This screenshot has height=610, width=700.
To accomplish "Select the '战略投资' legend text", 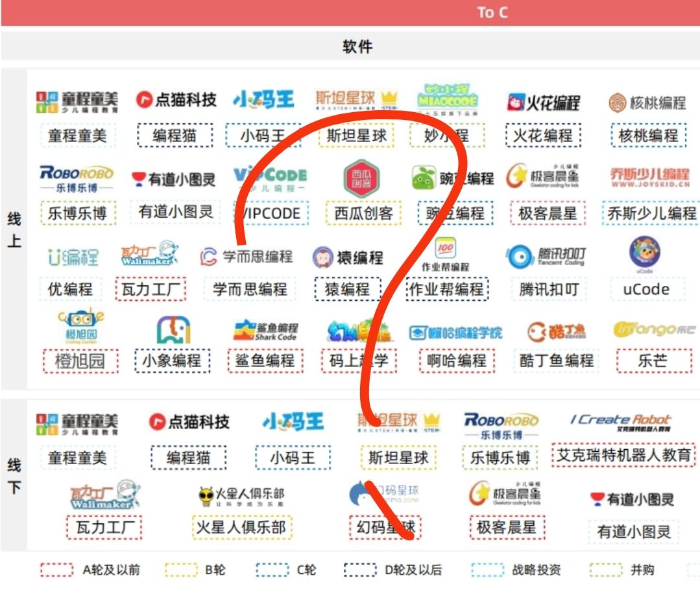I will [x=537, y=570].
